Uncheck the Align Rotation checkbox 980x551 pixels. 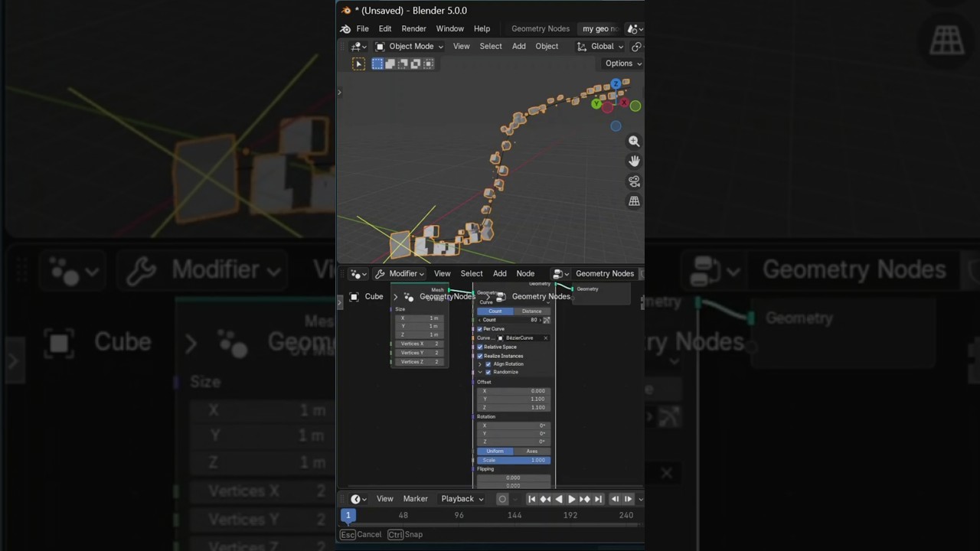(488, 364)
